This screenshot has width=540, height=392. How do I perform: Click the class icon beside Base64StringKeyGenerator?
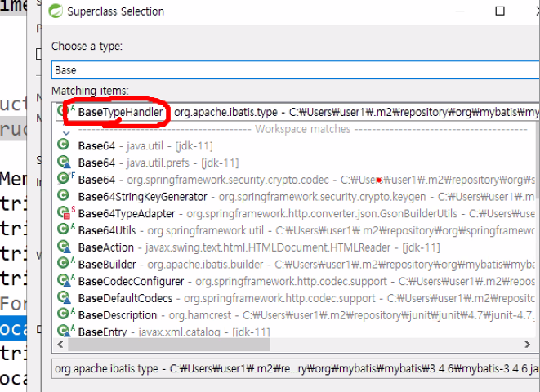(x=64, y=195)
